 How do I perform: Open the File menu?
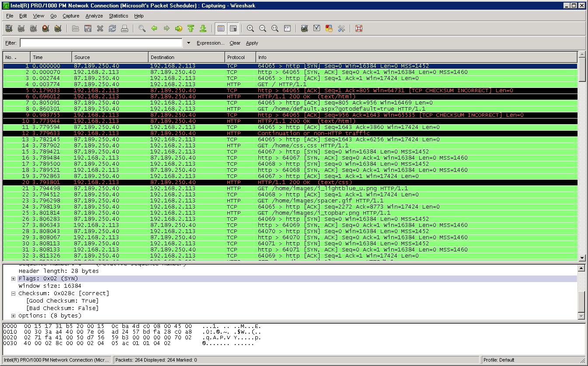(10, 16)
